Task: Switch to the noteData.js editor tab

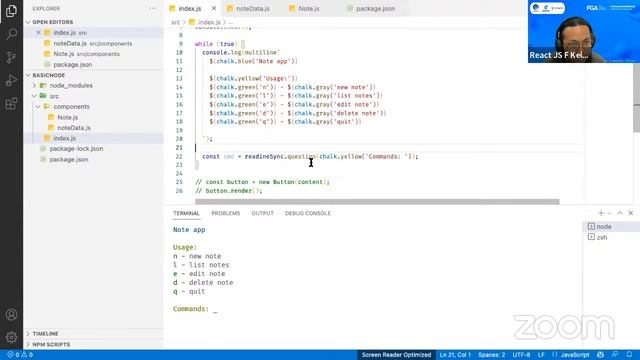Action: [x=248, y=9]
